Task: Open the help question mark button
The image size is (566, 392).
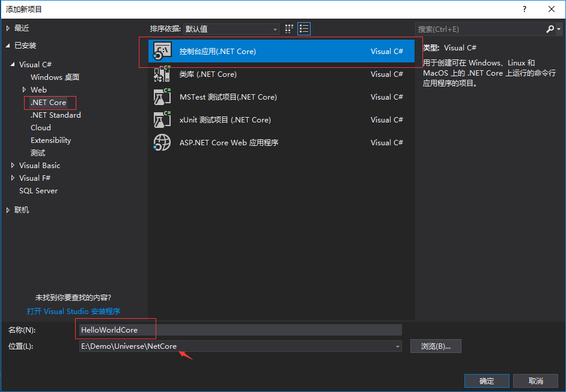Action: pyautogui.click(x=525, y=10)
